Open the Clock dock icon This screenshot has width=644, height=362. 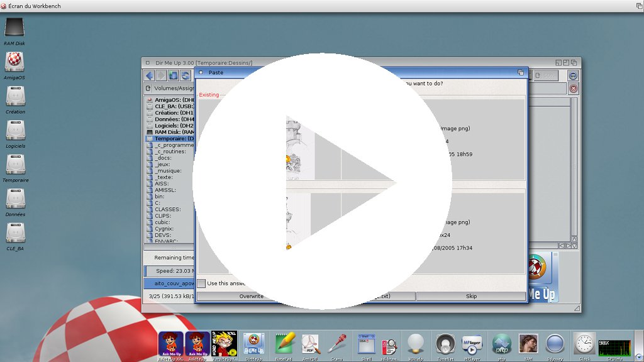point(584,343)
